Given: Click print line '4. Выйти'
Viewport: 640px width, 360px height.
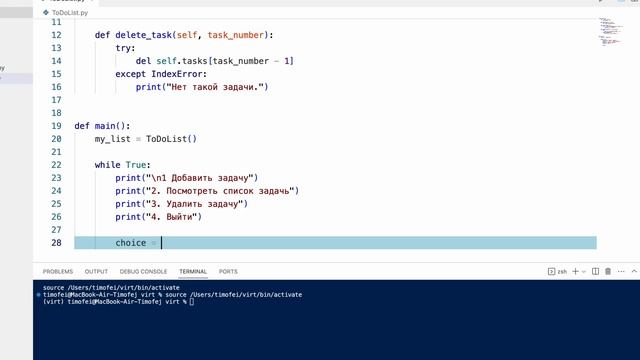Looking at the screenshot, I should coord(158,217).
